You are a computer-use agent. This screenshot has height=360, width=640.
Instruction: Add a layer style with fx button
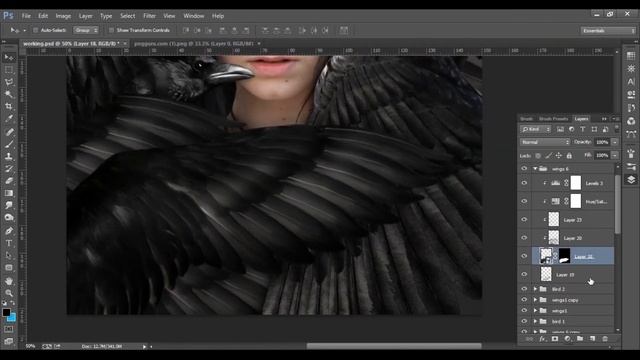click(x=542, y=339)
